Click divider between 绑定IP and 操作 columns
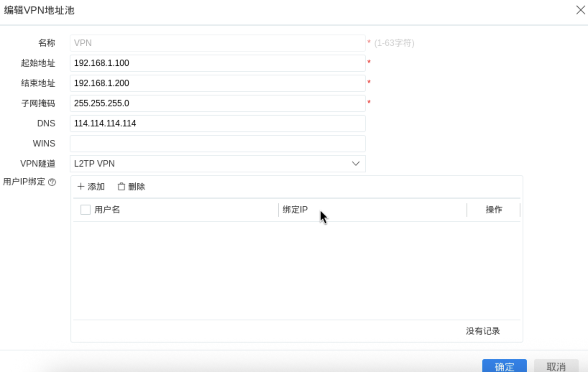 point(467,210)
